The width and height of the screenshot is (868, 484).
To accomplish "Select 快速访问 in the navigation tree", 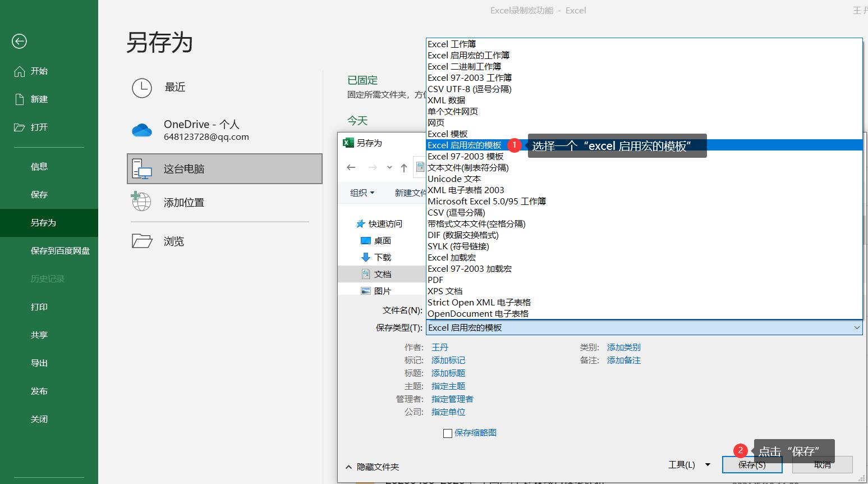I will (x=380, y=223).
